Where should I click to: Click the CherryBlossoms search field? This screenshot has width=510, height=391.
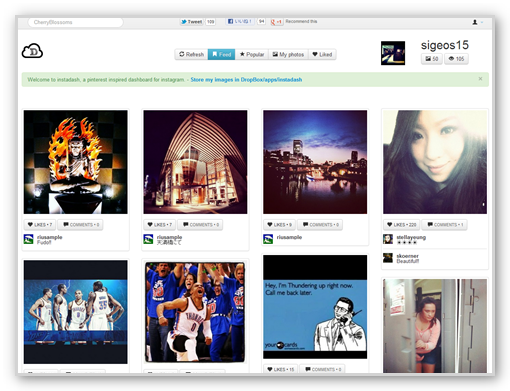[x=75, y=22]
